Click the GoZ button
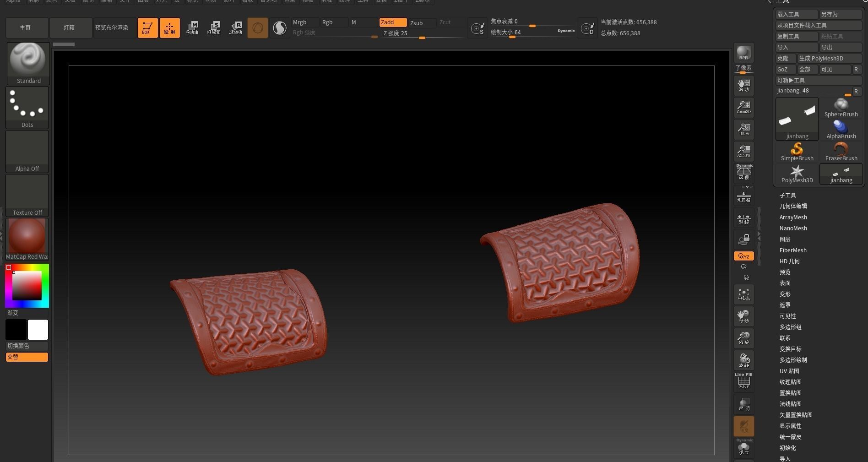This screenshot has height=462, width=868. pyautogui.click(x=786, y=69)
